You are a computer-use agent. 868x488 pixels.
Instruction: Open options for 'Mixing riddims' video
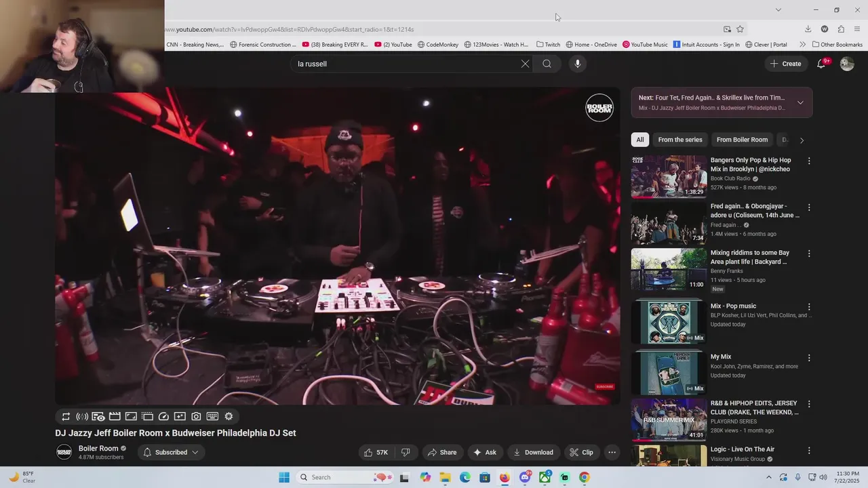808,254
